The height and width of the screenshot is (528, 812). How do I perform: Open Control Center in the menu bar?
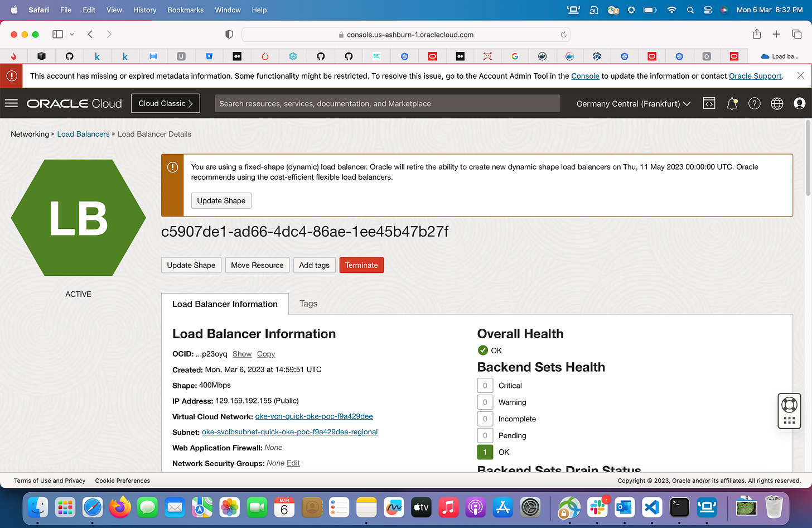pyautogui.click(x=708, y=10)
